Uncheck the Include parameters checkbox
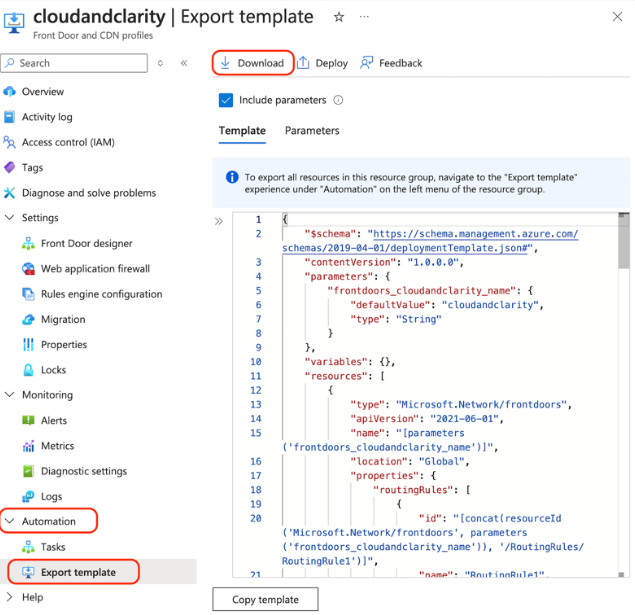Screen dimensions: 635x615 pos(226,100)
